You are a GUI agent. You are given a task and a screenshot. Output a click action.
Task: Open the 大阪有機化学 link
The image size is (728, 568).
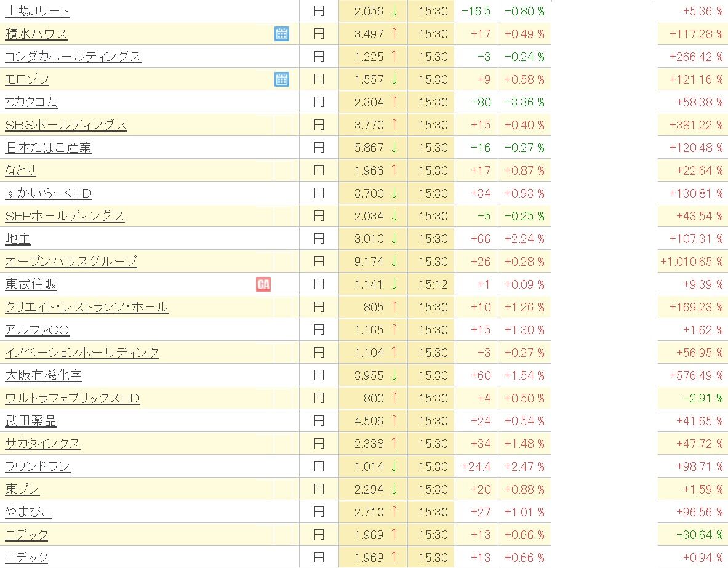coord(44,375)
